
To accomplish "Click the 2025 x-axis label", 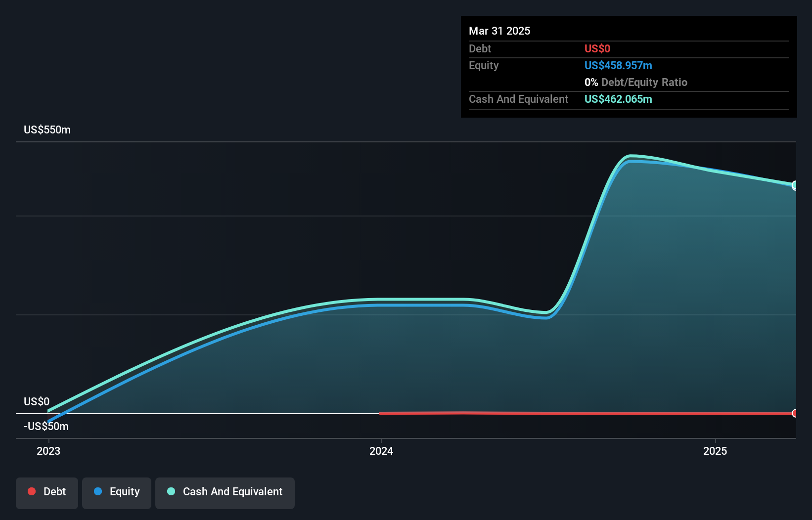I will tap(715, 451).
